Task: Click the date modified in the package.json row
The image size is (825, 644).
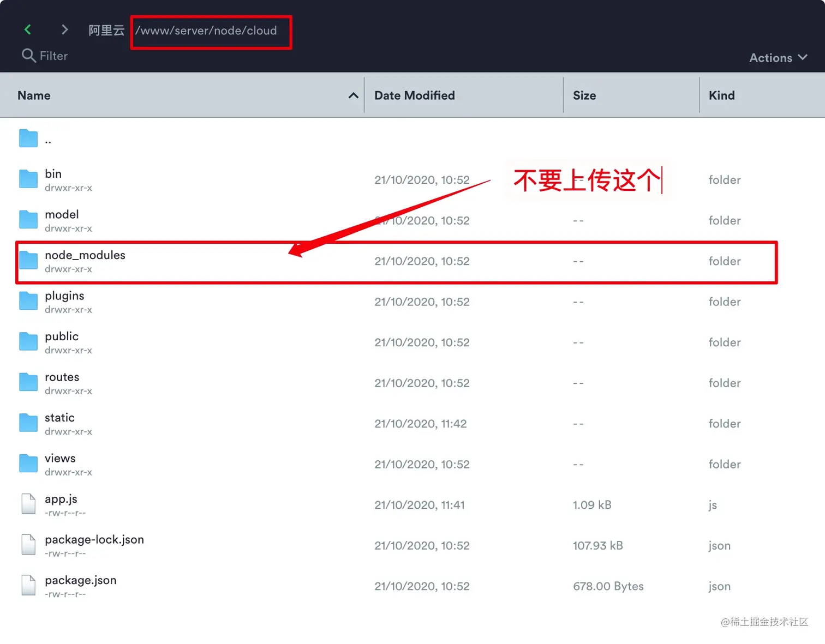Action: point(422,586)
